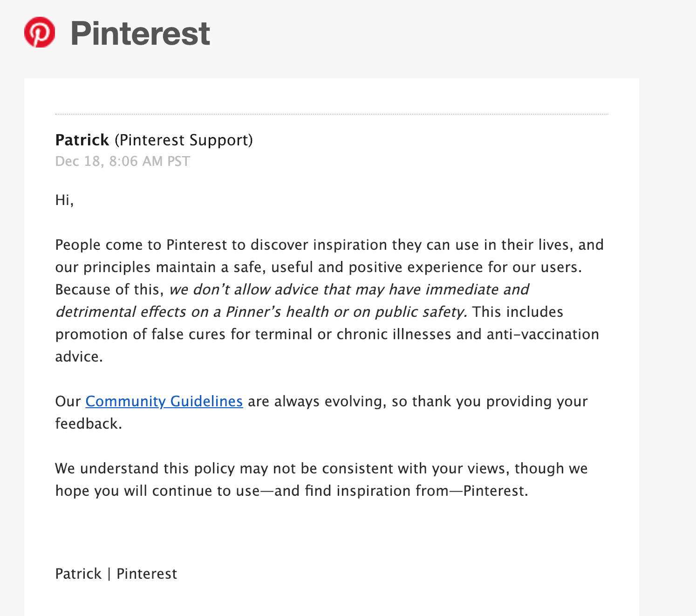Image resolution: width=696 pixels, height=616 pixels.
Task: Click the Pinterest wordmark in the header
Action: 140,34
